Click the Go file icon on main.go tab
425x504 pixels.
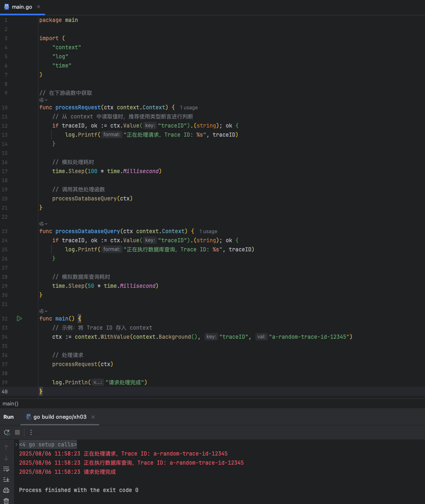point(7,7)
